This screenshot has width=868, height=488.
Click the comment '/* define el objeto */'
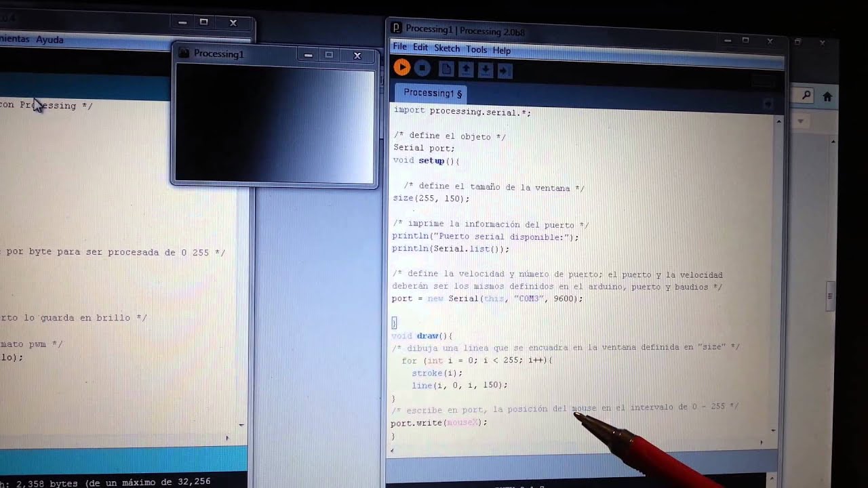coord(450,136)
